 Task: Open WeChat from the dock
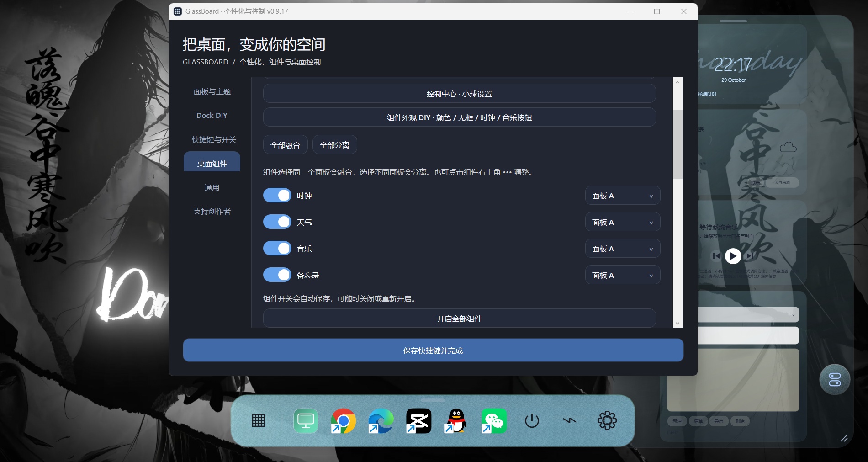coord(494,420)
